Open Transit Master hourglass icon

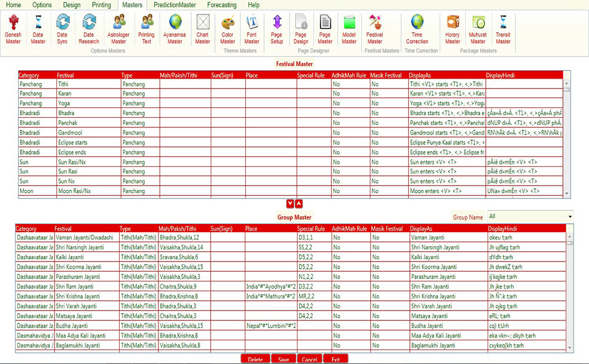point(503,29)
